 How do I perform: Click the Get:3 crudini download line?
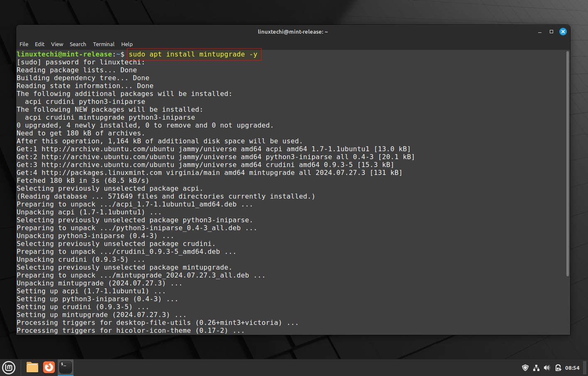[206, 165]
